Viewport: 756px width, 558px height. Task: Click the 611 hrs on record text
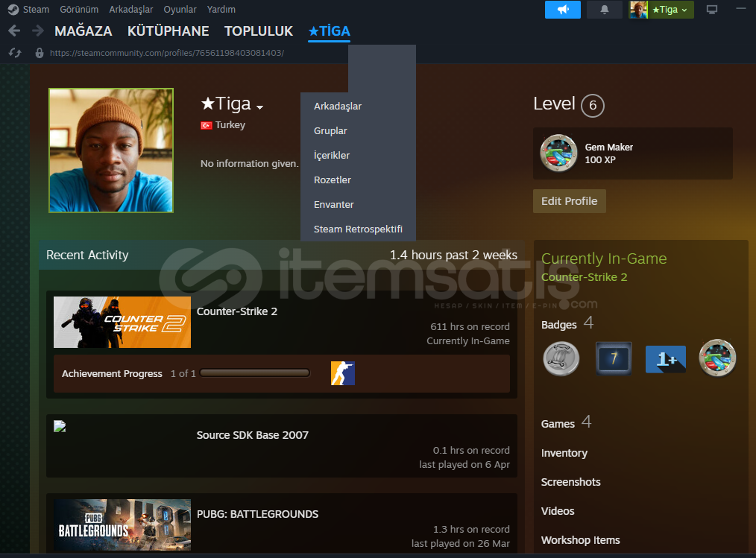(x=470, y=327)
